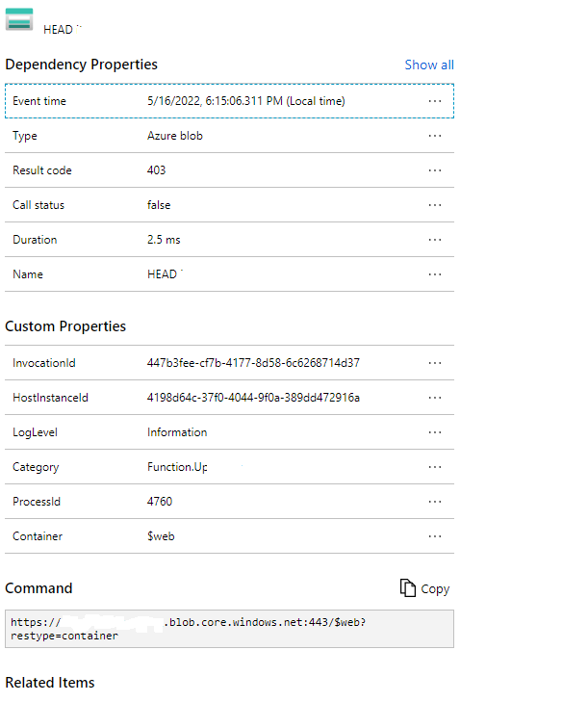Open ellipsis menu for Duration row
Screen dimensions: 588x702
tap(435, 240)
